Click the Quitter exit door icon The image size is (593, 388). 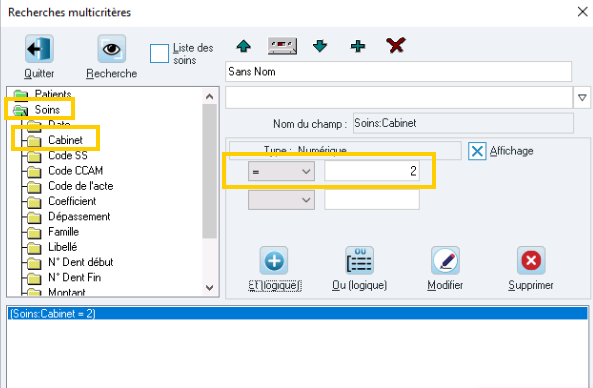(x=39, y=48)
